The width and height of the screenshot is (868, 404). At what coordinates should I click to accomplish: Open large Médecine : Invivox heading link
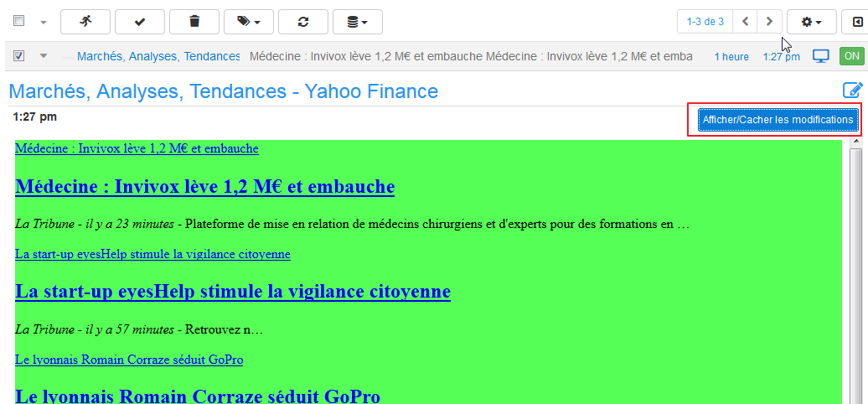pyautogui.click(x=204, y=187)
